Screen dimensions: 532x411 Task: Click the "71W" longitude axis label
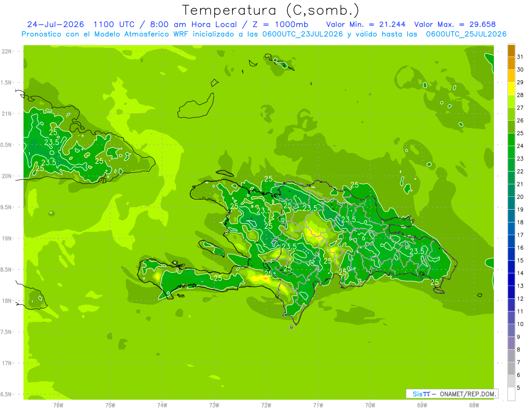318,405
